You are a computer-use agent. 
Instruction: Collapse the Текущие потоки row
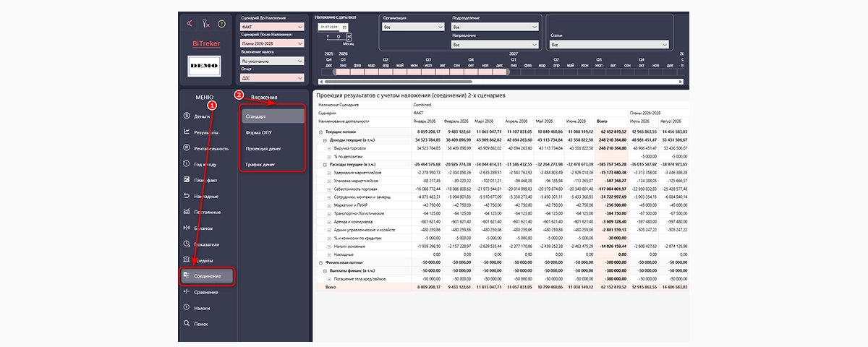coord(321,132)
